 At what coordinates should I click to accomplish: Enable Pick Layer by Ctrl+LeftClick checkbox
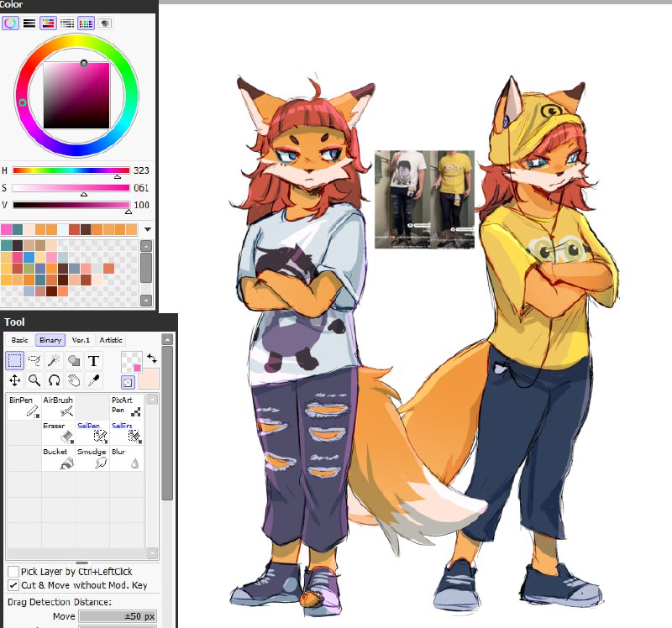[x=13, y=572]
